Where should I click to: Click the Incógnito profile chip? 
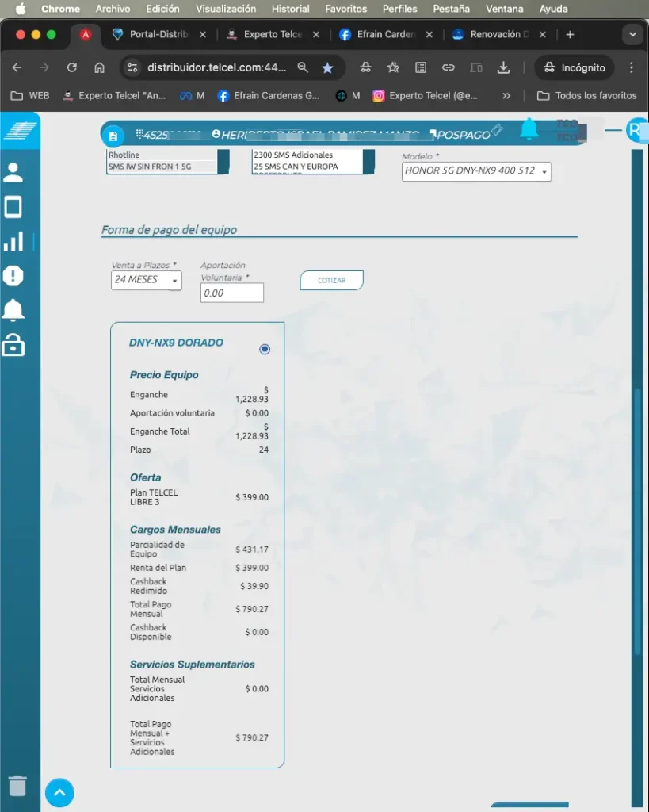(x=574, y=67)
